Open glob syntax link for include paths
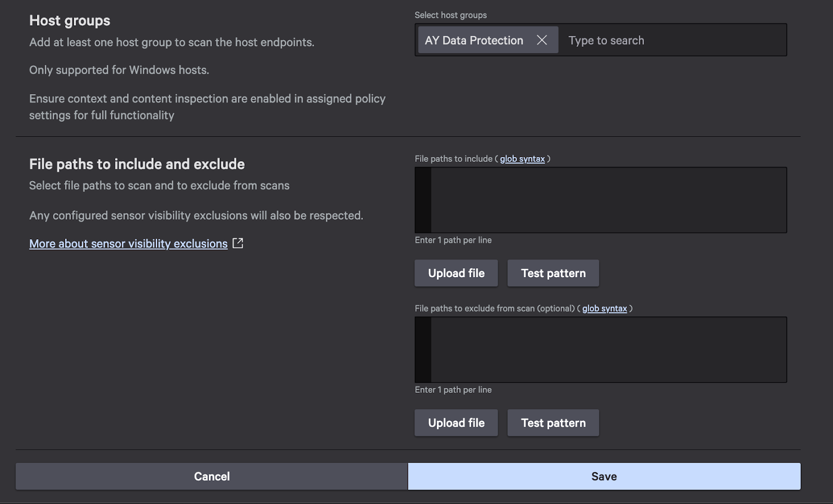 [x=522, y=159]
